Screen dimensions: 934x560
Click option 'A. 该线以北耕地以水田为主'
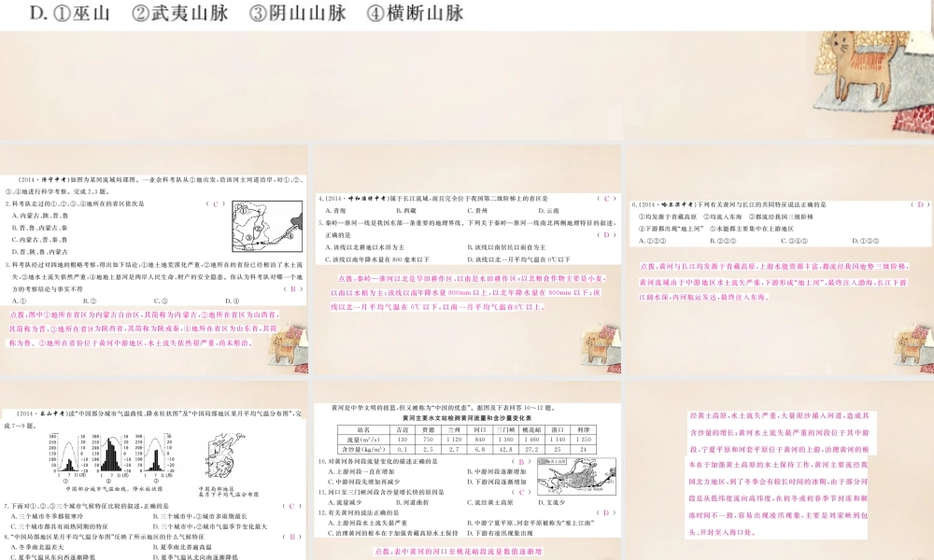point(365,247)
